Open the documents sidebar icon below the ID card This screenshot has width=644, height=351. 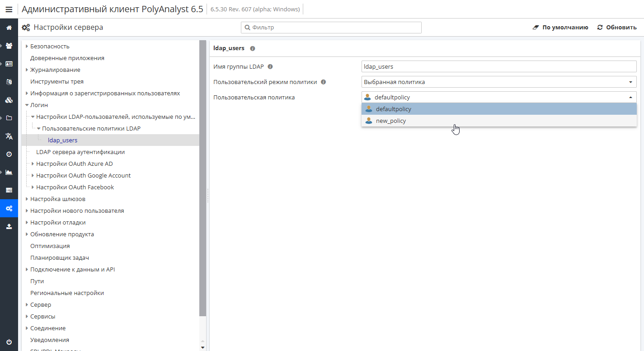click(9, 82)
